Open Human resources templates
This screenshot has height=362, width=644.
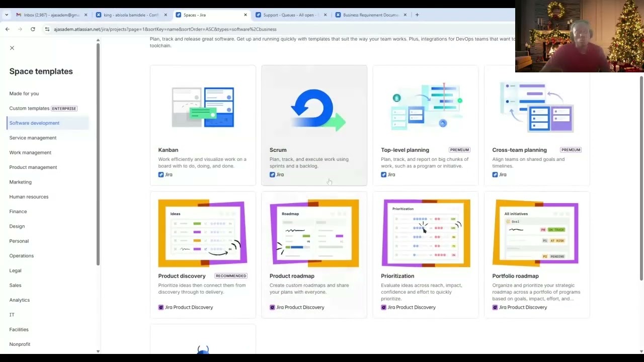pos(29,197)
